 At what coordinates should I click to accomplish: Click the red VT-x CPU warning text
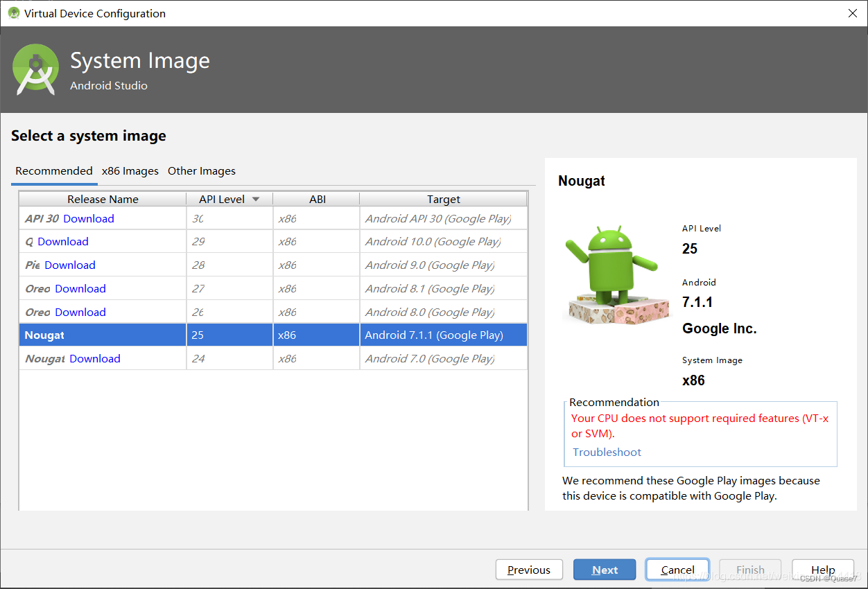point(700,426)
